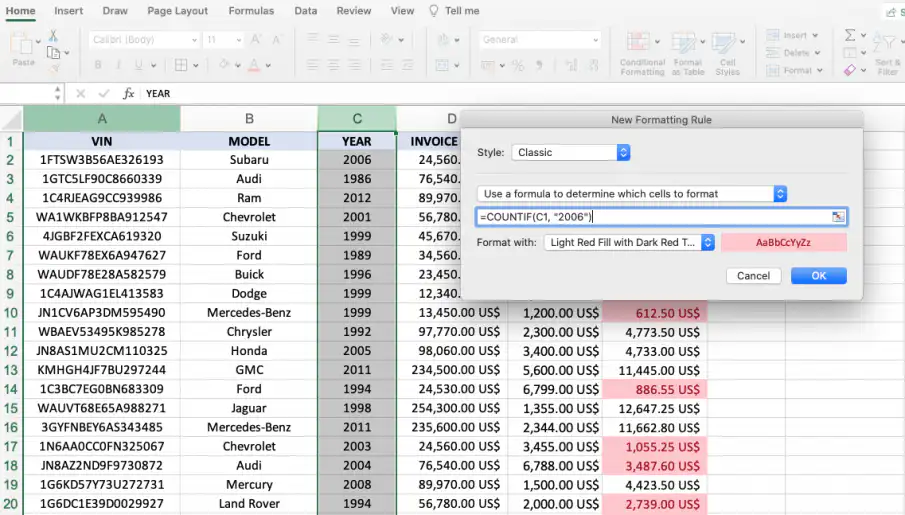This screenshot has height=515, width=905.
Task: Open the Page Layout tab
Action: point(177,11)
